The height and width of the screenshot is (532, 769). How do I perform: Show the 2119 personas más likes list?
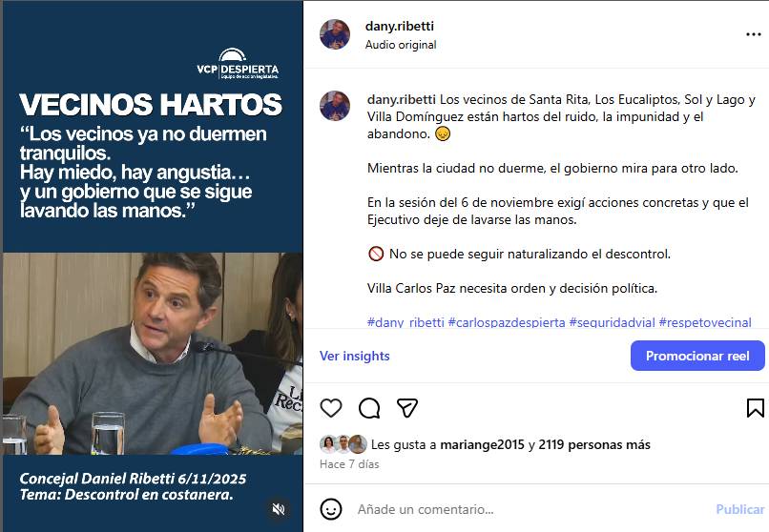pyautogui.click(x=594, y=445)
